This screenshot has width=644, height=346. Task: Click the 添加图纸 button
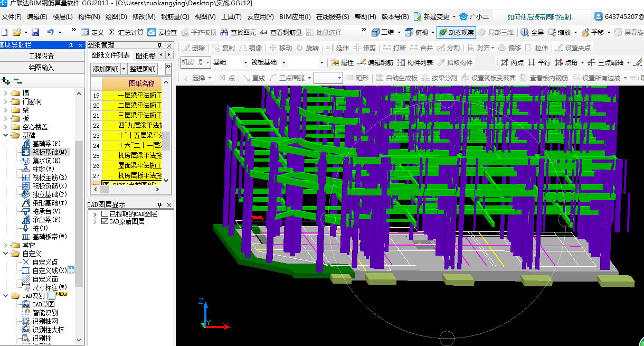(106, 69)
